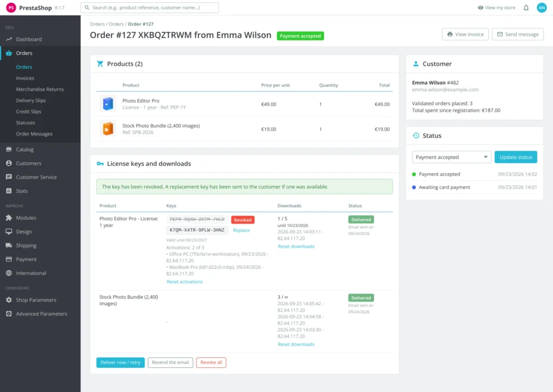Click the revoked key PEPR-9QXW-2KTM-7HLD
The image size is (553, 392).
[197, 219]
